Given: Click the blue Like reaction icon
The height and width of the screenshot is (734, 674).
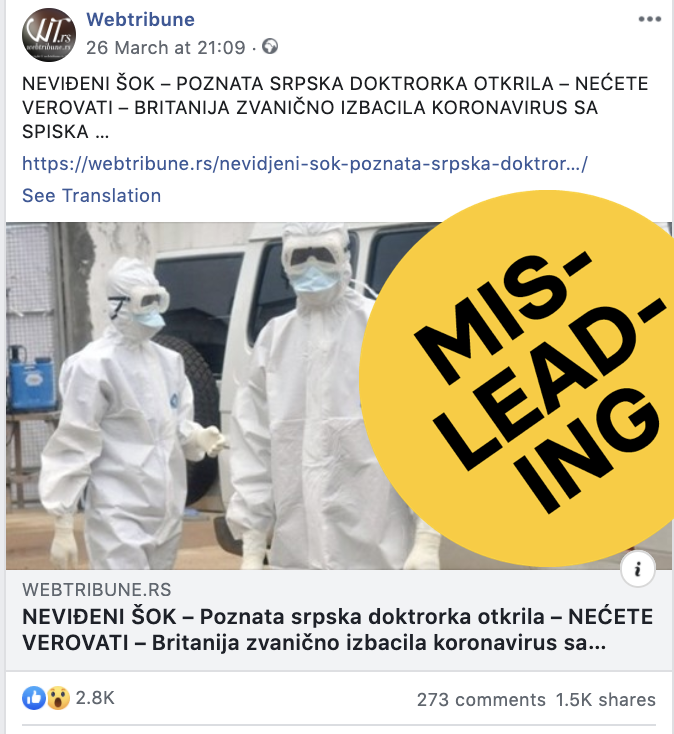Looking at the screenshot, I should pos(34,698).
